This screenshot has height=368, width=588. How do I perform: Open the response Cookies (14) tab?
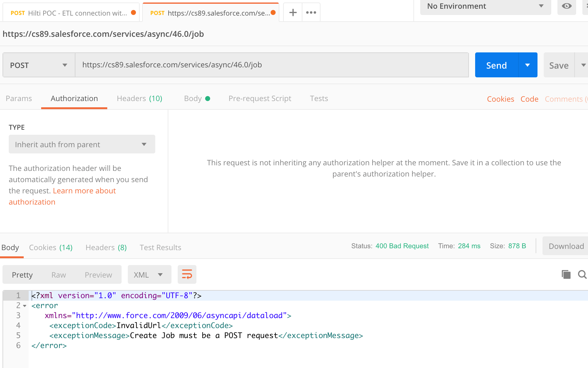pyautogui.click(x=51, y=248)
